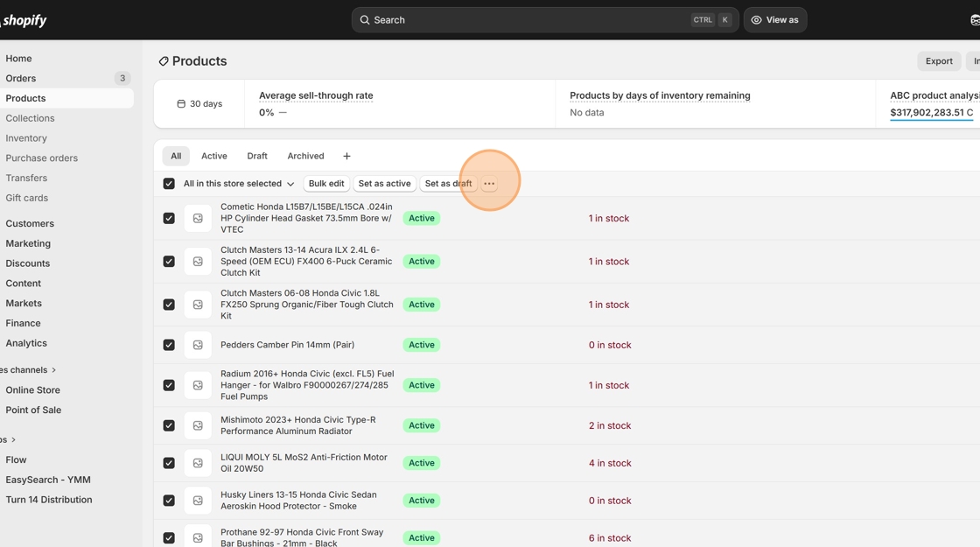Uncheck the Clutch Masters Honda Civic 1.8L row
The height and width of the screenshot is (547, 980).
[169, 305]
